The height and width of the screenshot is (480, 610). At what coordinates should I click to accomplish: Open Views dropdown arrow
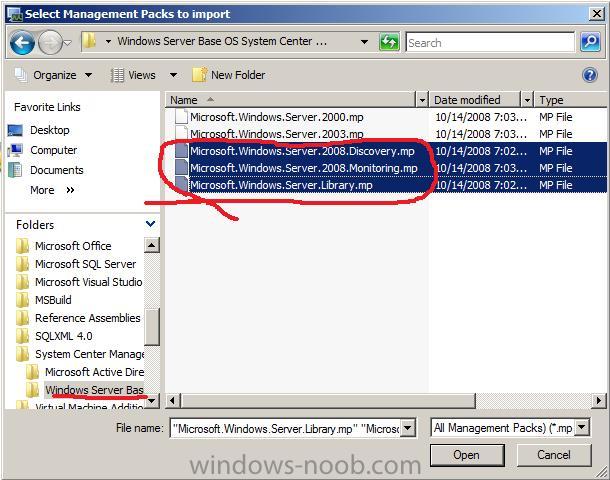(x=173, y=75)
